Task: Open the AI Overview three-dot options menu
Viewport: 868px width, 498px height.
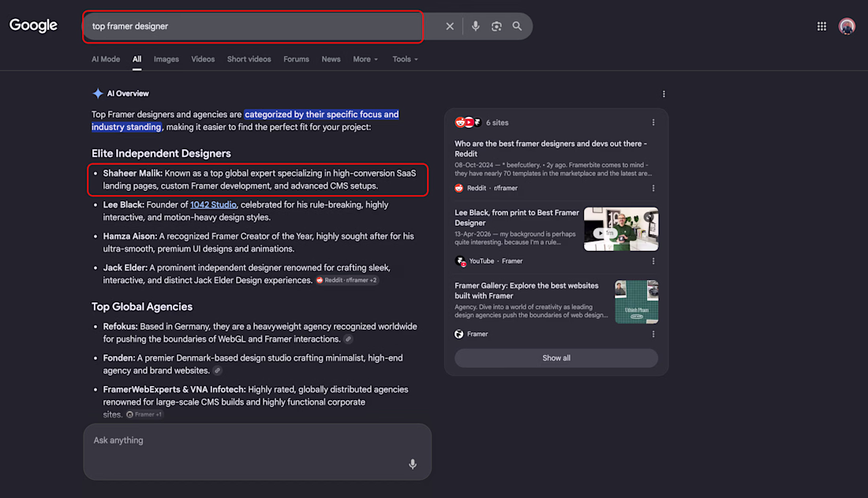Action: [664, 94]
